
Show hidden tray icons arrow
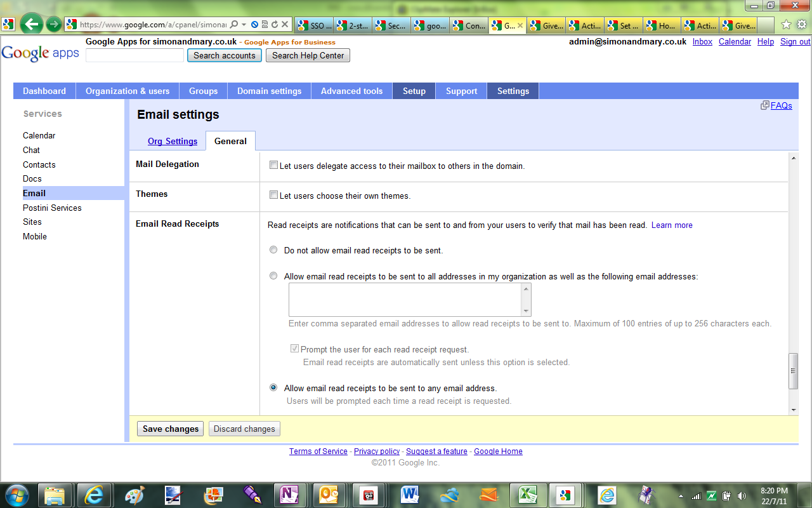pos(681,495)
